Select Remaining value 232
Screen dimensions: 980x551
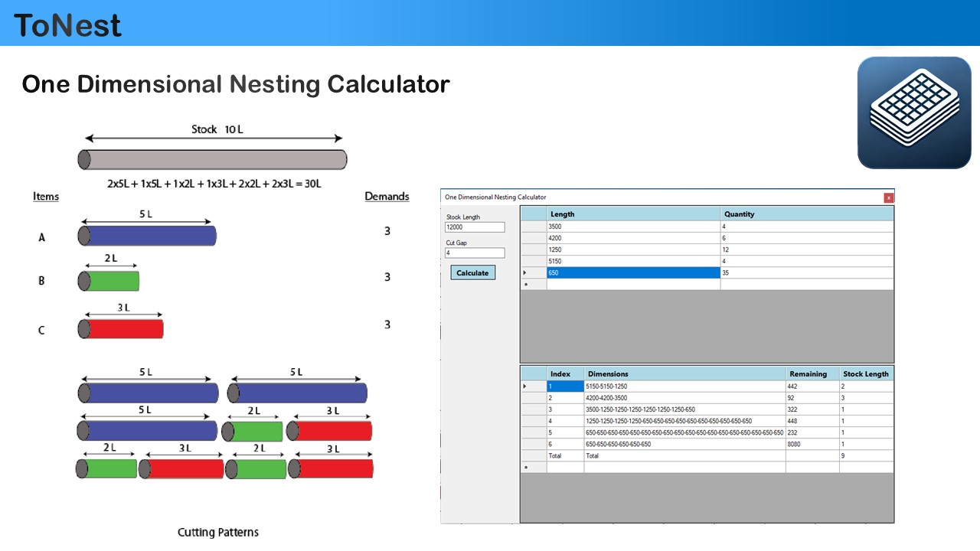point(812,432)
